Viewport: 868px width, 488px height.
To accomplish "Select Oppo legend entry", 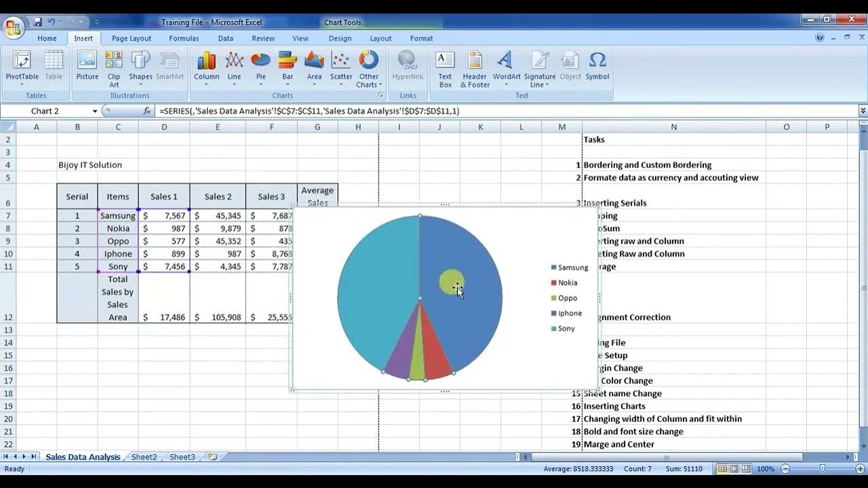I will click(564, 298).
